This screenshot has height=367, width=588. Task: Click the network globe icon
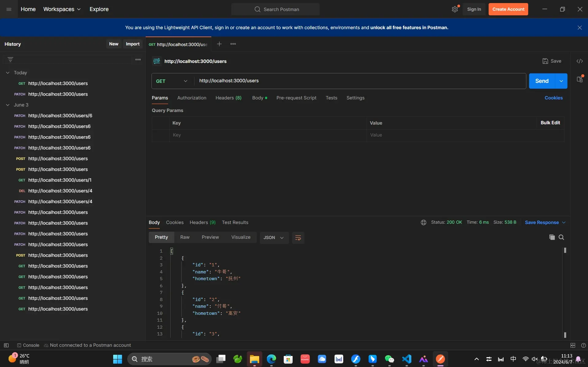(x=424, y=222)
